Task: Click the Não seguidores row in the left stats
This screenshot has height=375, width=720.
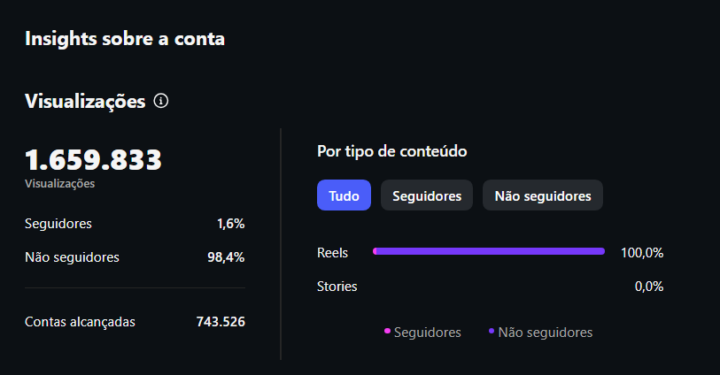Action: [x=135, y=257]
